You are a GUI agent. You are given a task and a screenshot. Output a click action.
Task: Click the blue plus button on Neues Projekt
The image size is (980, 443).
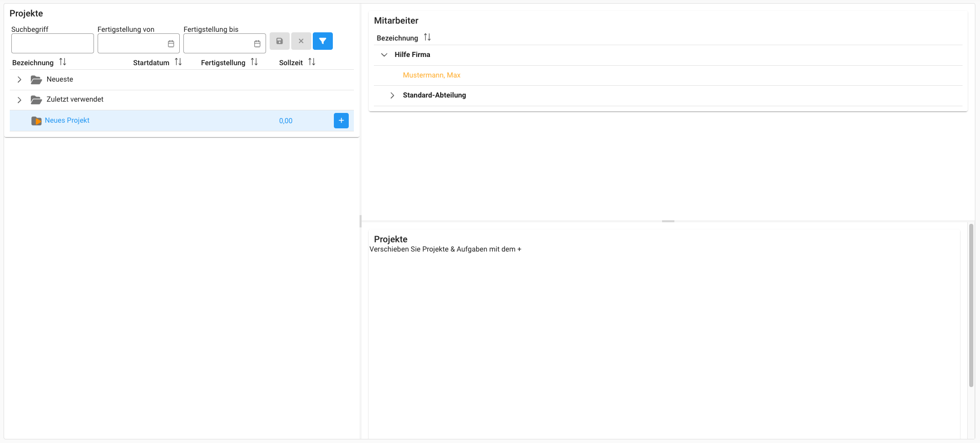point(341,121)
